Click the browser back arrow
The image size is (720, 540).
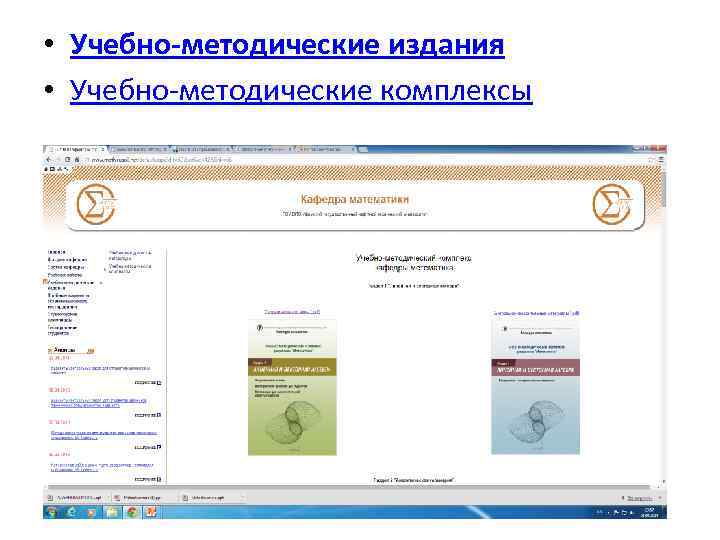49,160
